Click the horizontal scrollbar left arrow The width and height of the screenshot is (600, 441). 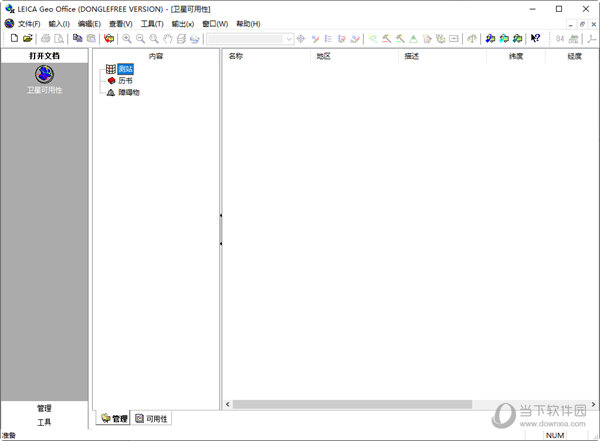click(x=228, y=404)
